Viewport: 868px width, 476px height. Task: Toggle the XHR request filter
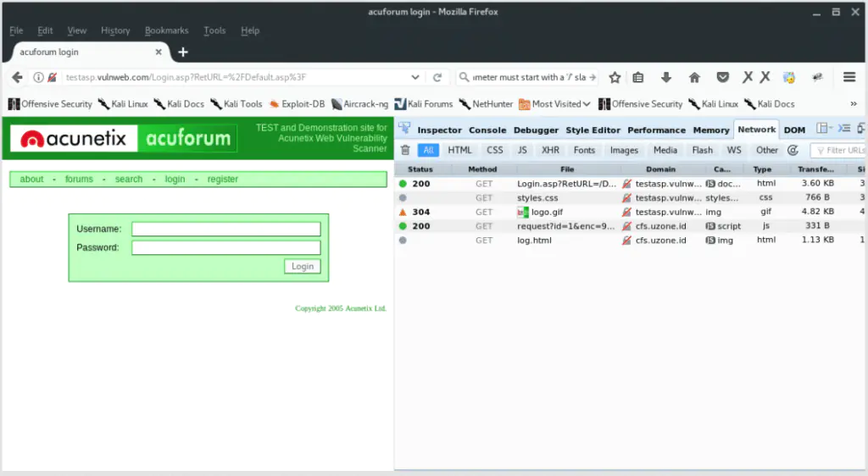[x=550, y=150]
